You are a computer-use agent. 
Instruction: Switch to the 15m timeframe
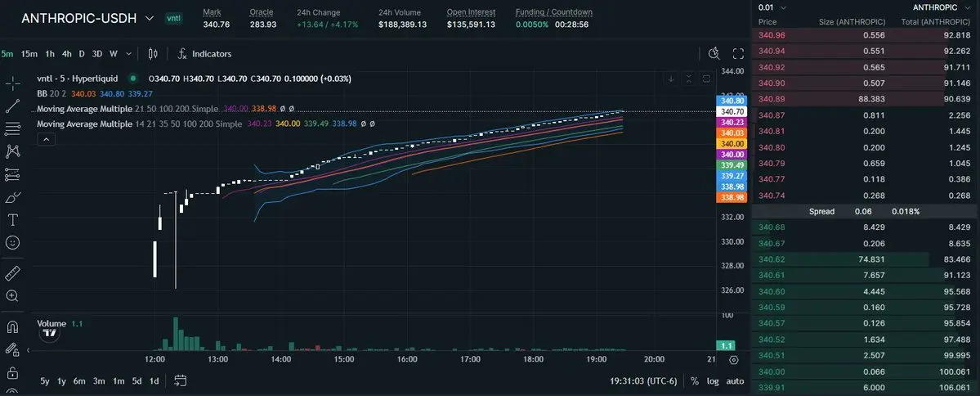pos(29,54)
